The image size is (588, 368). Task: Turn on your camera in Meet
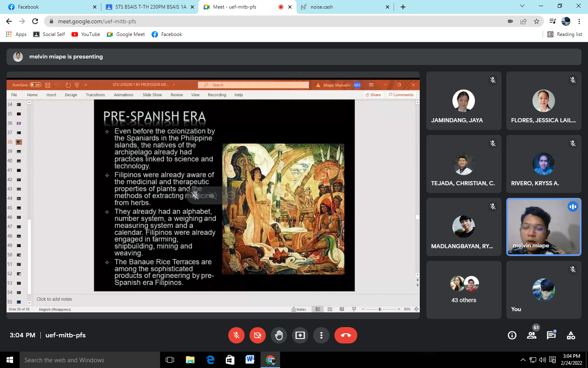coord(258,335)
